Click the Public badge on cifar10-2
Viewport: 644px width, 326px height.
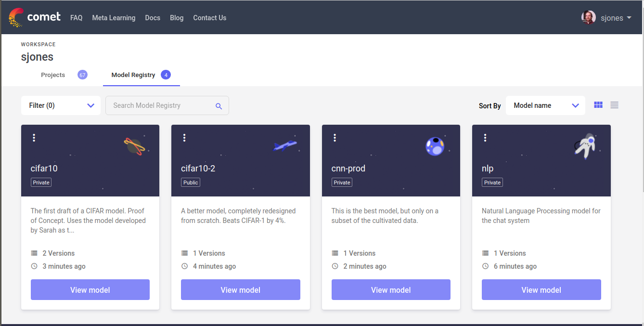pos(191,182)
